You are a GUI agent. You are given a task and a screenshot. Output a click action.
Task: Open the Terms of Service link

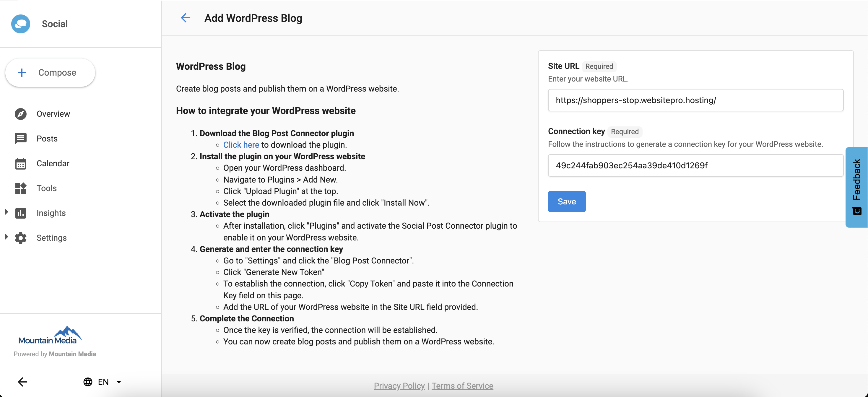click(x=462, y=386)
